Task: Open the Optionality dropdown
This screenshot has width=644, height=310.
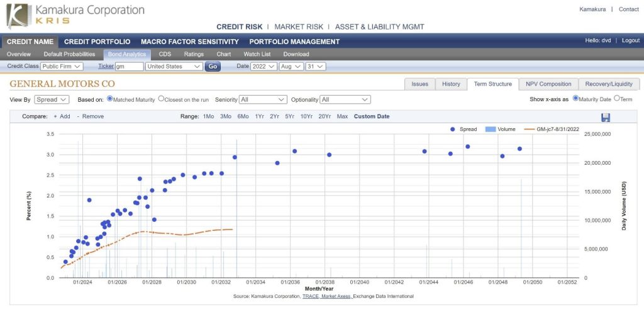Action: pyautogui.click(x=345, y=99)
